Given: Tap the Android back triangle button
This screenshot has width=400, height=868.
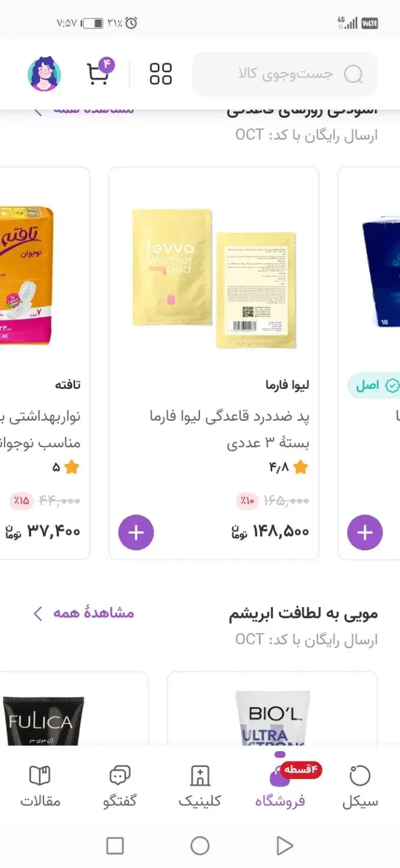Looking at the screenshot, I should point(284,846).
